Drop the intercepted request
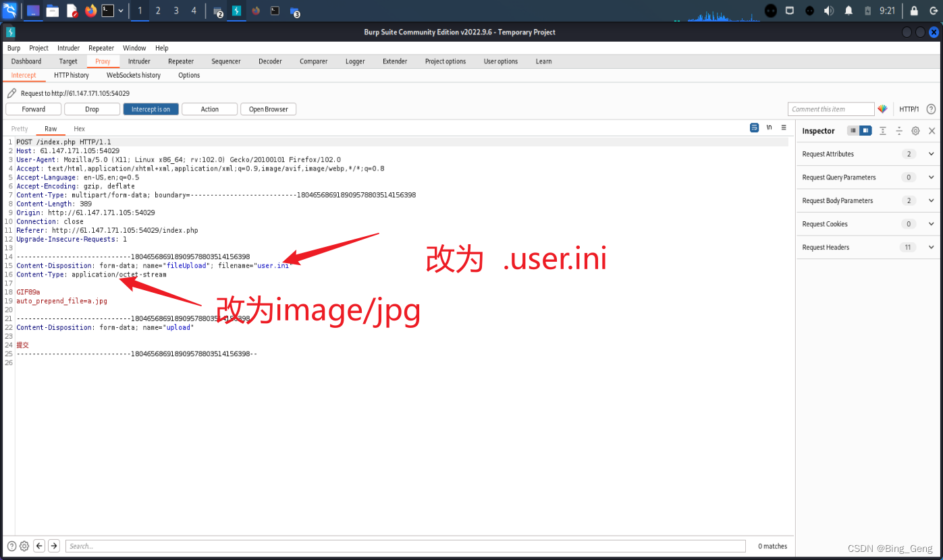The height and width of the screenshot is (560, 943). click(x=92, y=109)
